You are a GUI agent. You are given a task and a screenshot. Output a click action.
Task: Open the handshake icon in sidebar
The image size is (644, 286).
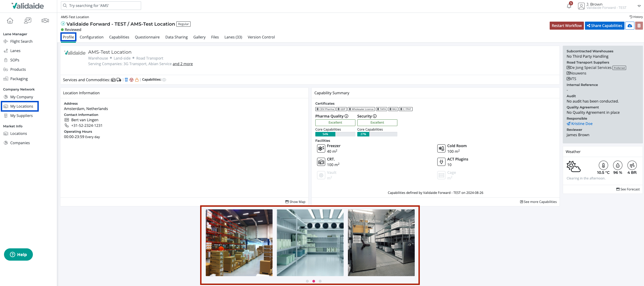45,21
